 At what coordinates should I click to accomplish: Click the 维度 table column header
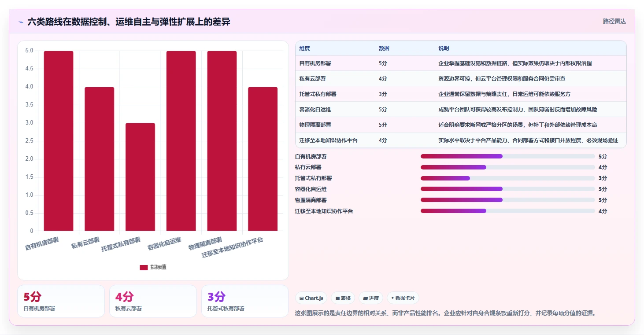coord(304,48)
